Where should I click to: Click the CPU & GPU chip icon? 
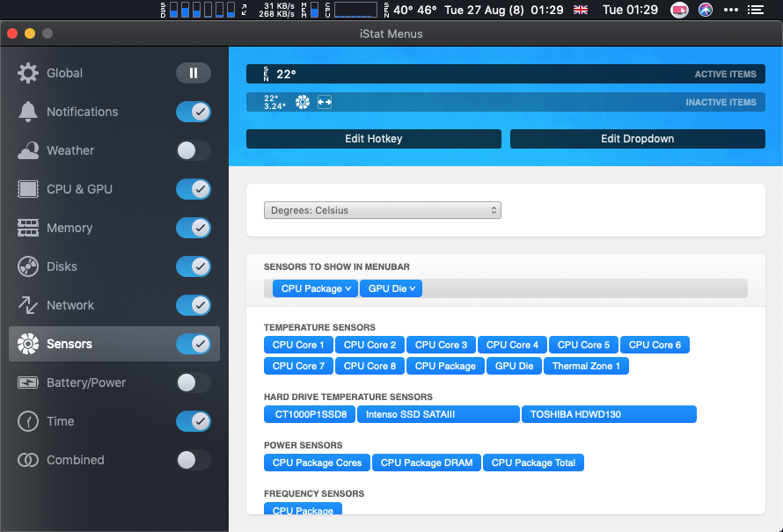(x=28, y=189)
